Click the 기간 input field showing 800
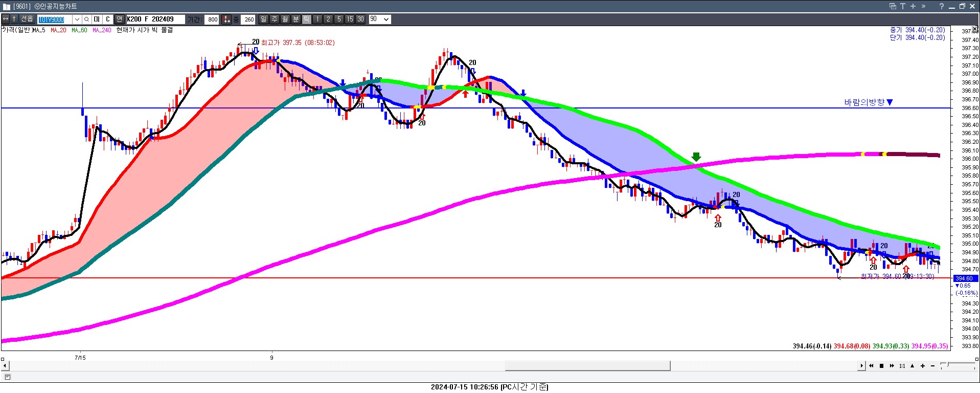 point(212,19)
